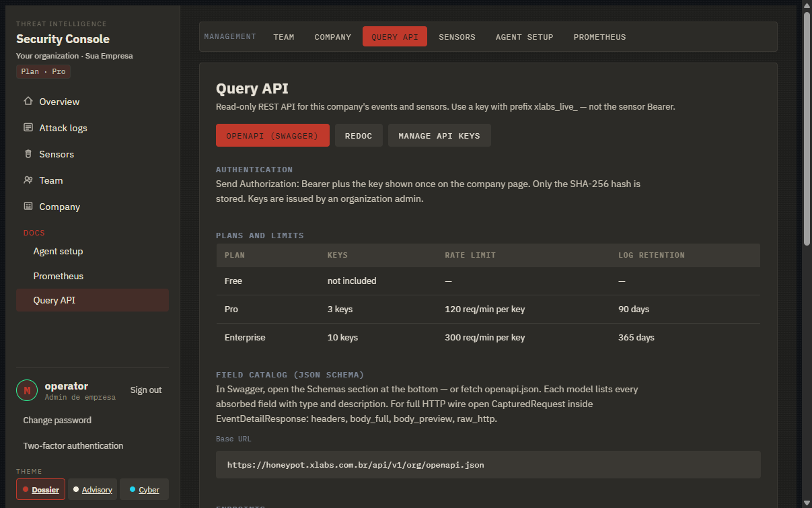
Task: Click the operator avatar M circle
Action: point(27,390)
